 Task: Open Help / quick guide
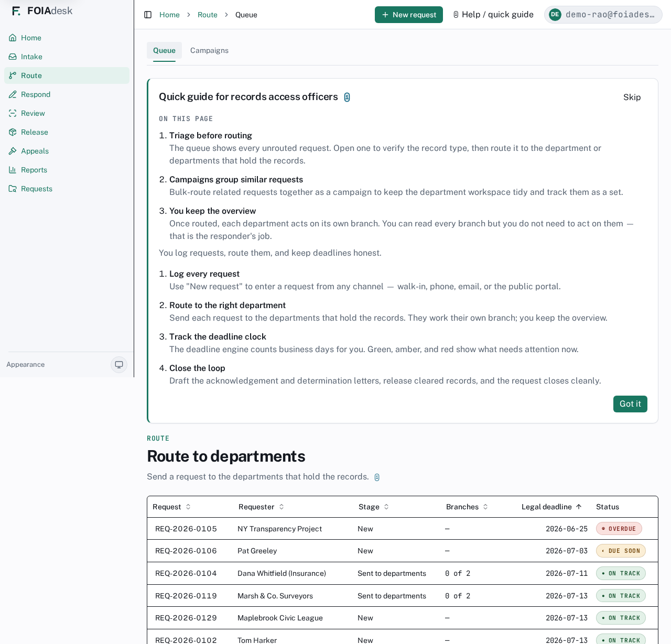point(493,15)
